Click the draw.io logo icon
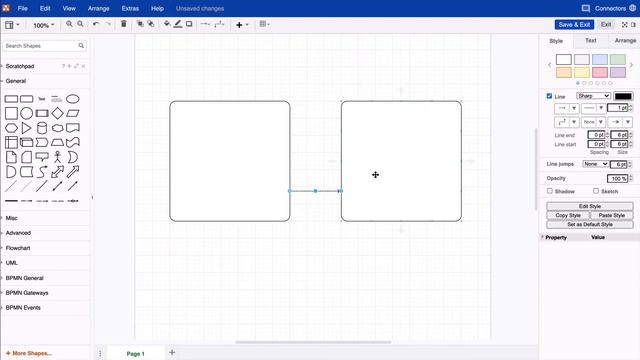640x360 pixels. coord(6,8)
